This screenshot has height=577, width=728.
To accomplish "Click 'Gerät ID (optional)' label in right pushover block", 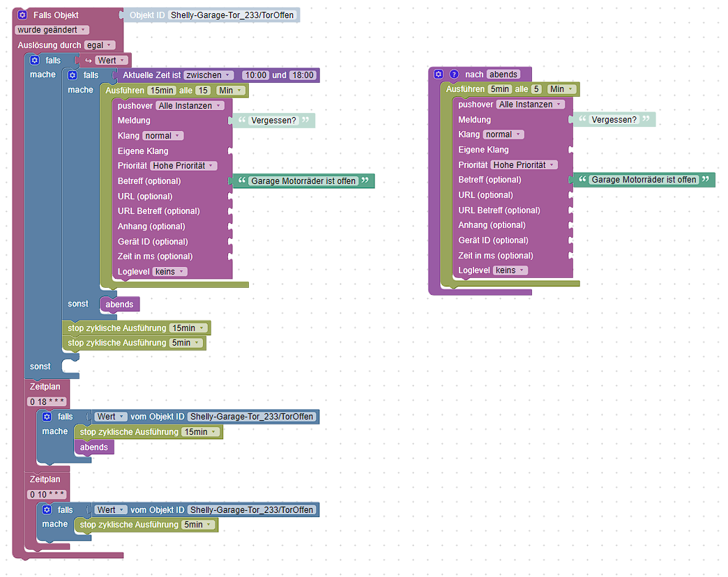I will click(x=493, y=240).
